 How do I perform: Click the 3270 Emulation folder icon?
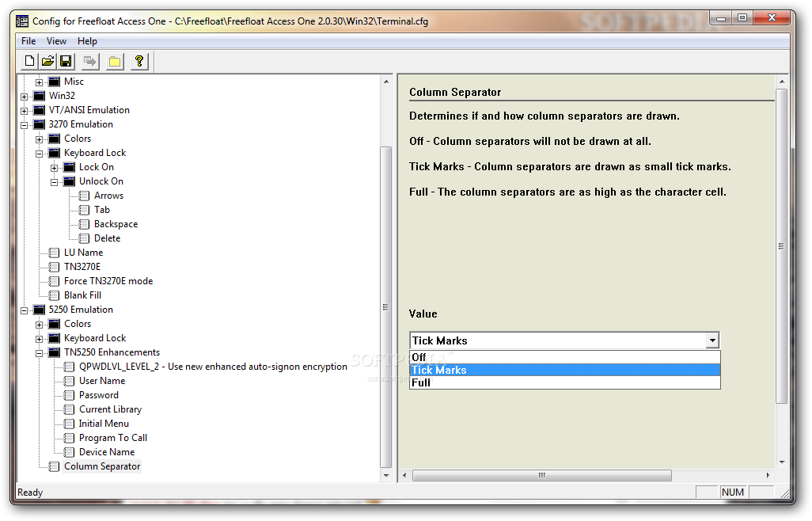40,124
